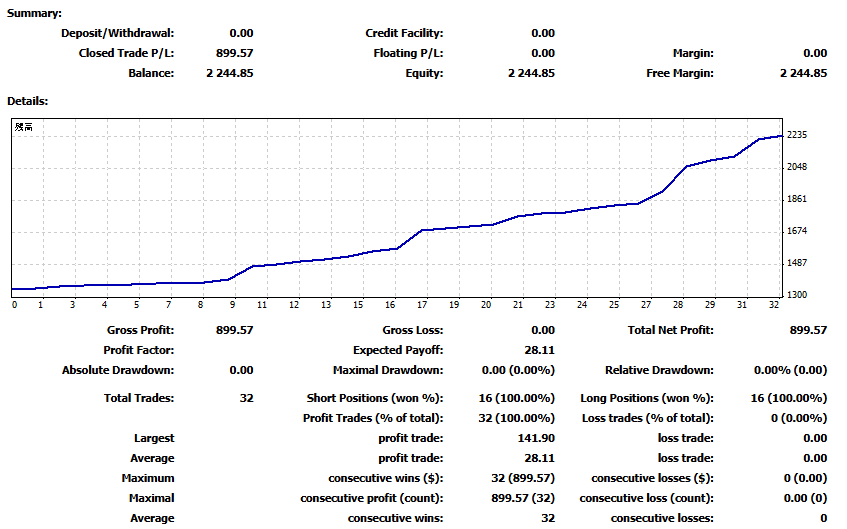
Task: Click the Relative Drawdown label
Action: point(659,370)
